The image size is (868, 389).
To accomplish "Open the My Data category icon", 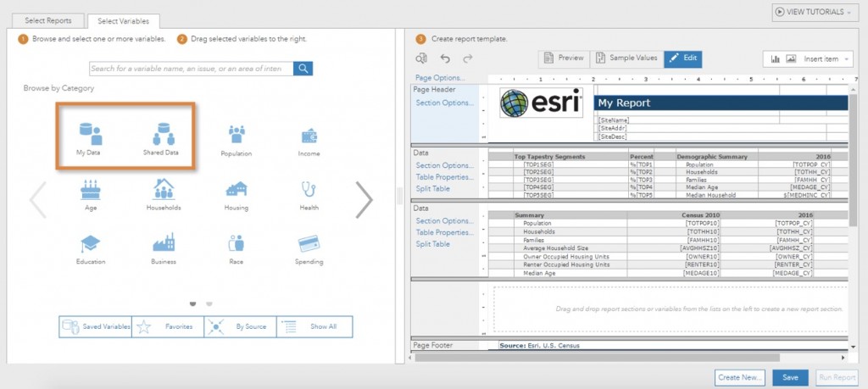I will pyautogui.click(x=90, y=134).
